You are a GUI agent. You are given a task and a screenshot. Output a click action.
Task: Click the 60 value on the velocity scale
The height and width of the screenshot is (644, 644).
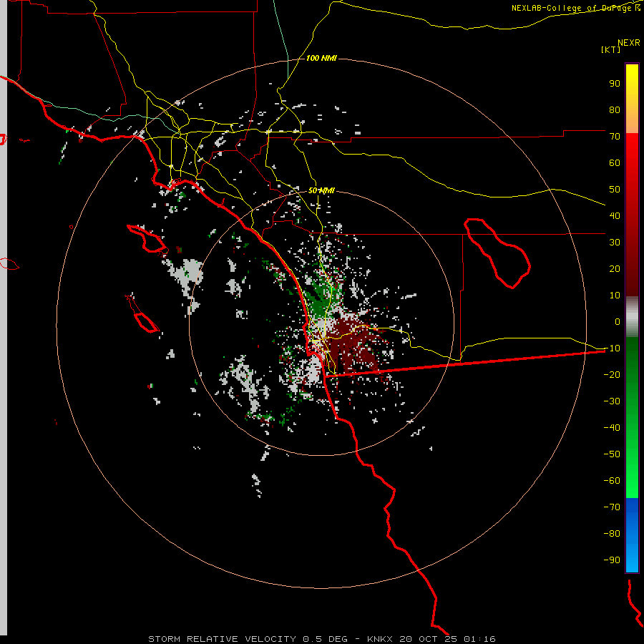coord(615,162)
